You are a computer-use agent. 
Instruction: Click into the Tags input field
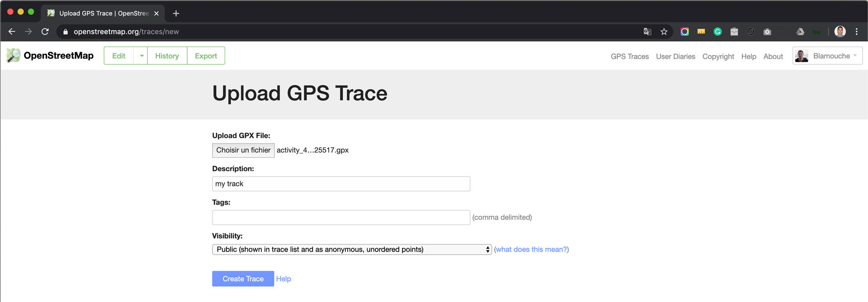341,217
